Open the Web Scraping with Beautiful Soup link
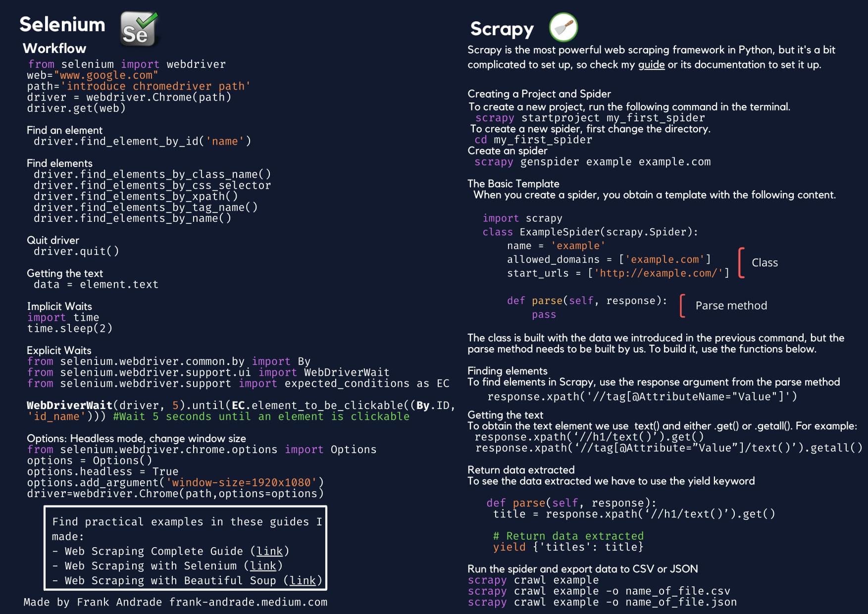The width and height of the screenshot is (868, 614). pyautogui.click(x=303, y=580)
